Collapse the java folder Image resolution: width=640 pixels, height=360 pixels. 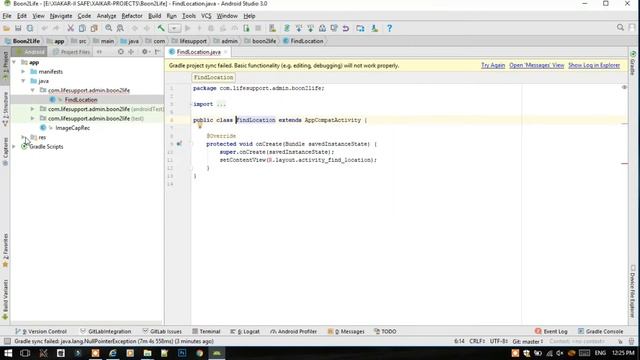click(x=23, y=81)
